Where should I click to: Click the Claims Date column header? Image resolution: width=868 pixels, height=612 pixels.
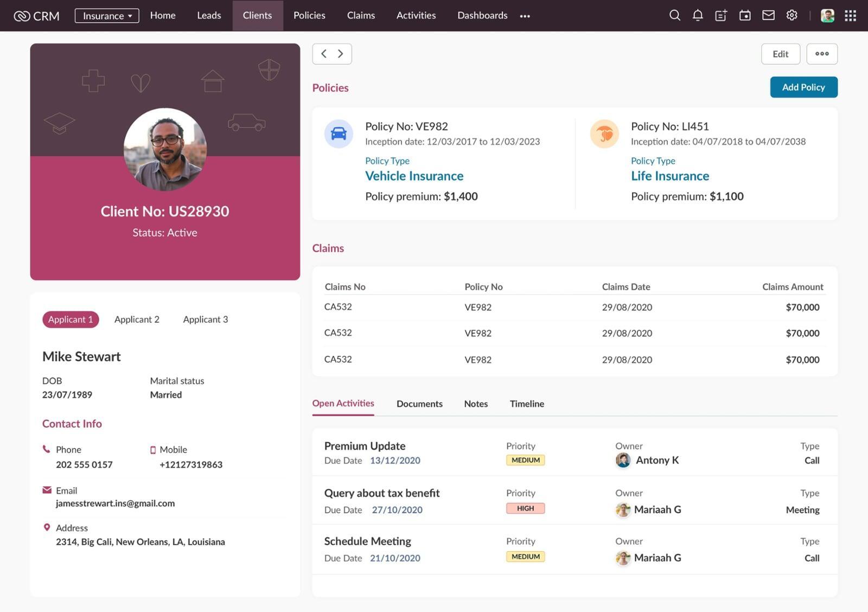[x=626, y=286]
